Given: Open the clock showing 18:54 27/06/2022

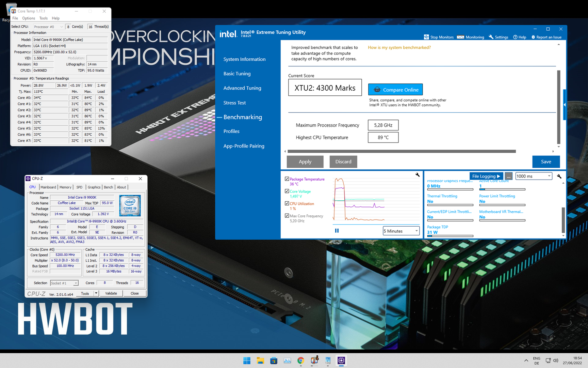Looking at the screenshot, I should pos(572,361).
